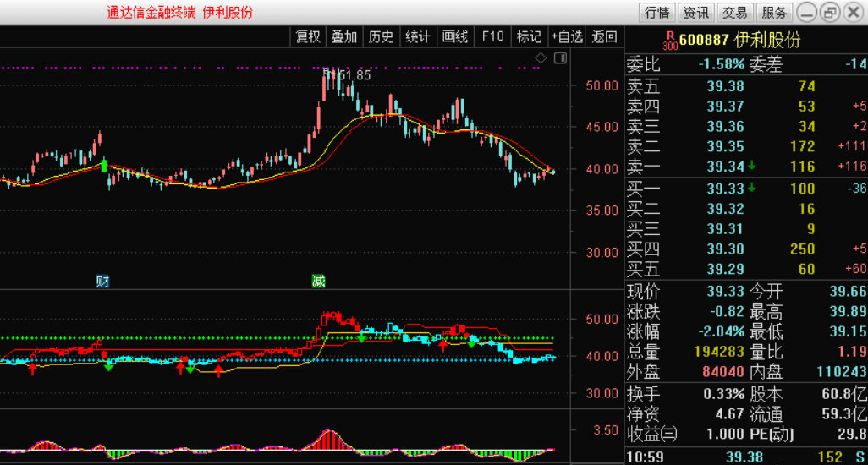The width and height of the screenshot is (868, 465).
Task: Select the 画线 draw line tool
Action: (455, 36)
